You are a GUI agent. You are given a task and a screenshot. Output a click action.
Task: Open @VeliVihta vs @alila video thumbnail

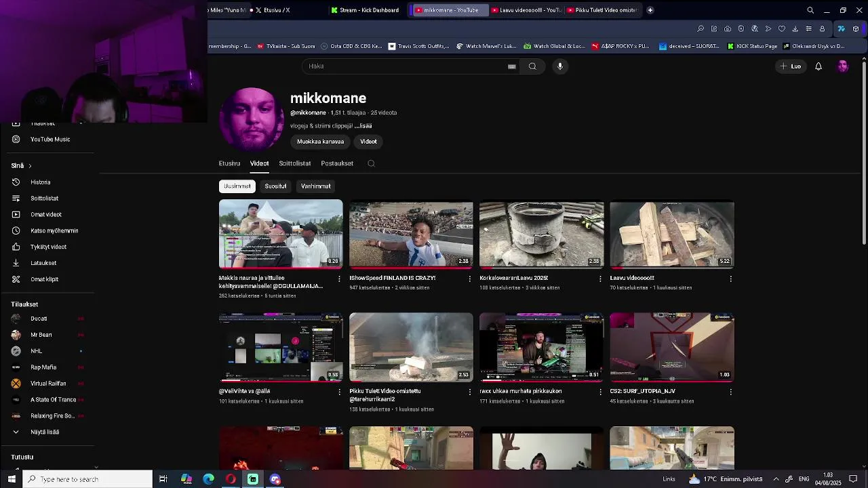click(281, 347)
